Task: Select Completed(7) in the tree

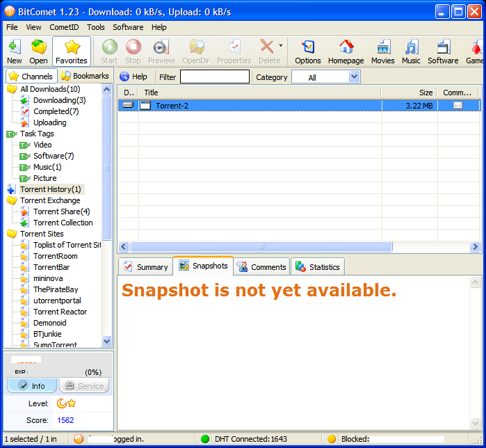Action: pyautogui.click(x=56, y=111)
